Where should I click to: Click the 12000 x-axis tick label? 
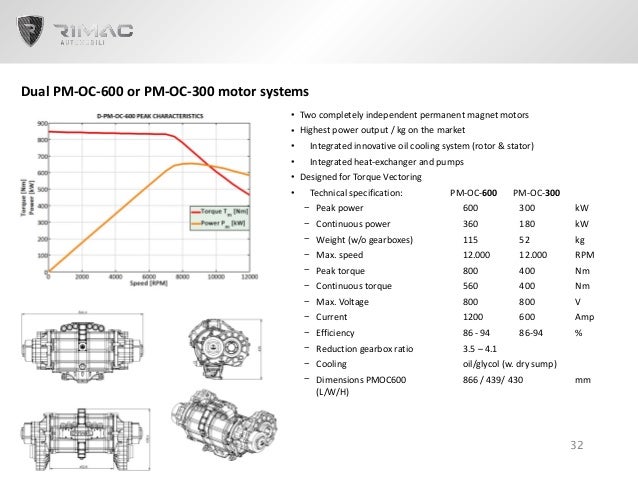point(249,277)
